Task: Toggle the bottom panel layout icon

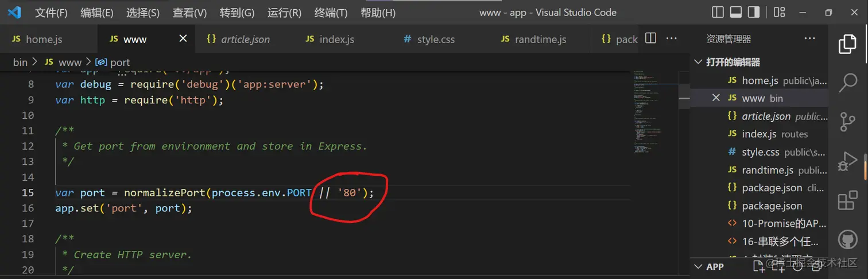Action: (736, 12)
